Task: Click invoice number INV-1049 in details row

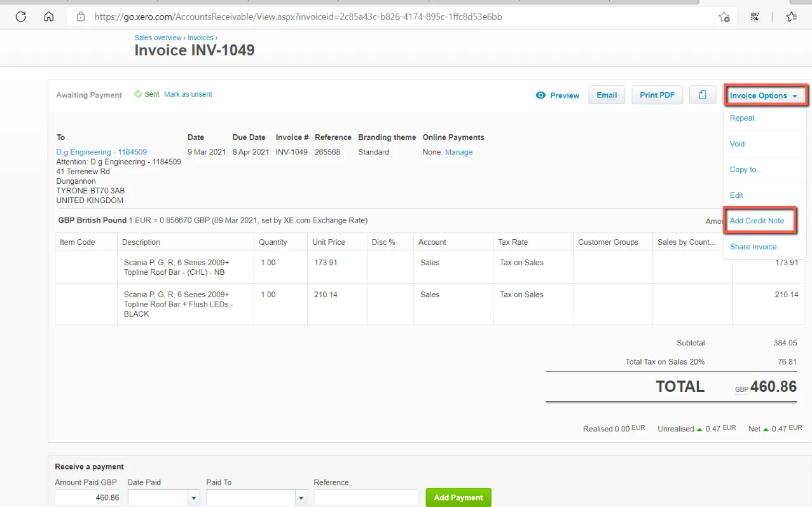Action: pyautogui.click(x=292, y=152)
